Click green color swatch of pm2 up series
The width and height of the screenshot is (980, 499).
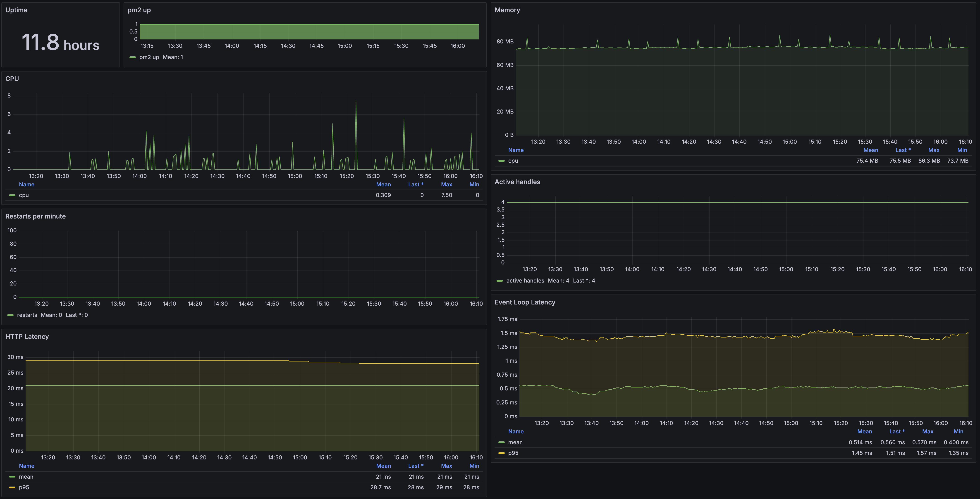point(132,57)
